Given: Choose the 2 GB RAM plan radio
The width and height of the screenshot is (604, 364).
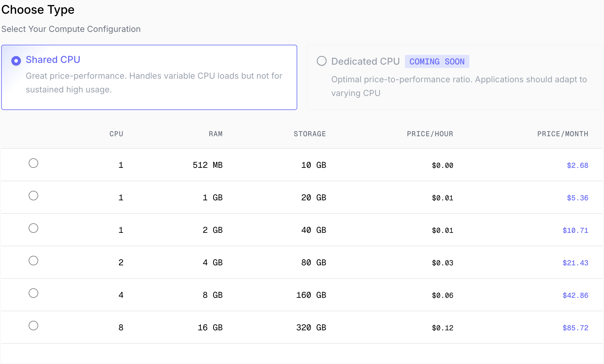Looking at the screenshot, I should [x=33, y=228].
